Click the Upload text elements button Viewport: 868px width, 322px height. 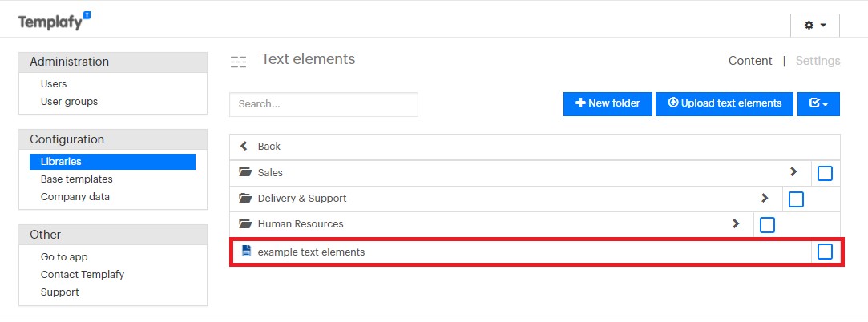725,103
